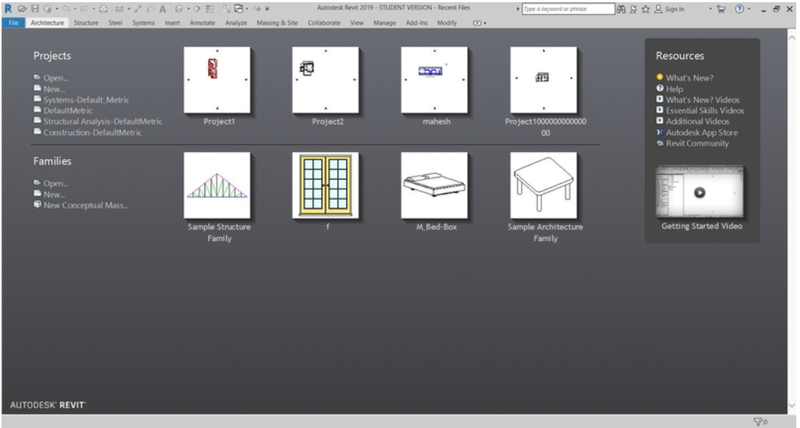Open the Customize Quick Access Toolbar dropdown
Viewport: 800px width, 428px height.
267,9
